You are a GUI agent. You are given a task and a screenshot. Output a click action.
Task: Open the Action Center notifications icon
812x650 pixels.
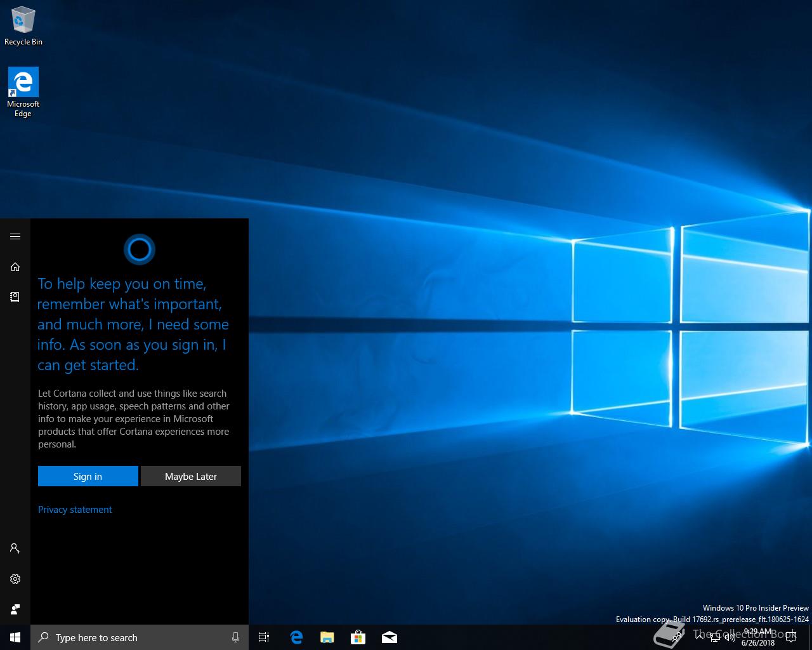click(x=790, y=637)
